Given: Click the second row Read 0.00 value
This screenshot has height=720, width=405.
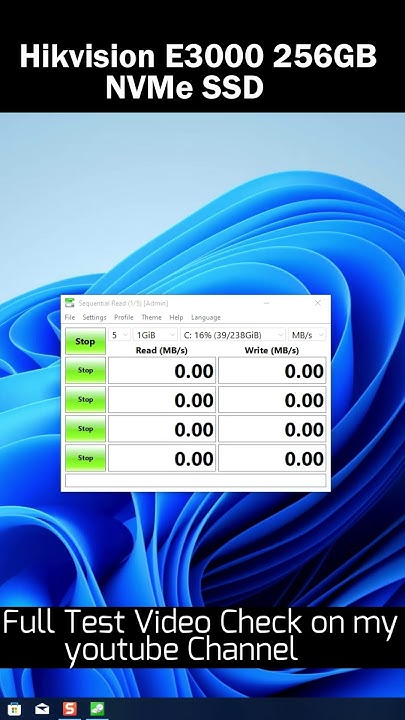Looking at the screenshot, I should point(162,399).
